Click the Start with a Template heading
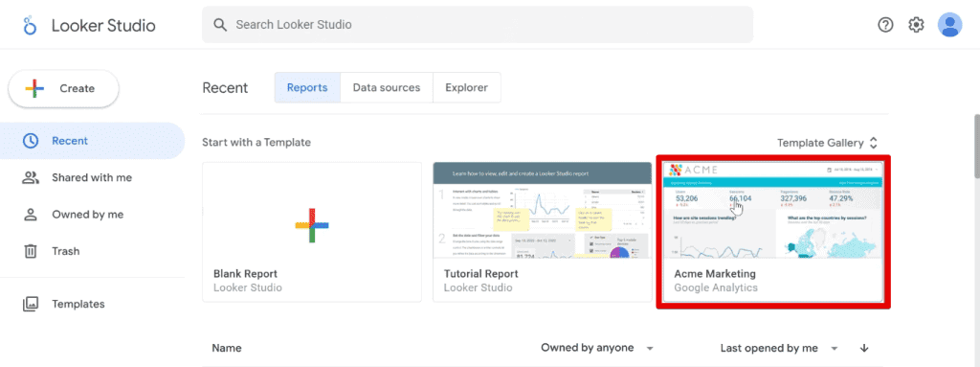This screenshot has height=367, width=980. tap(256, 142)
